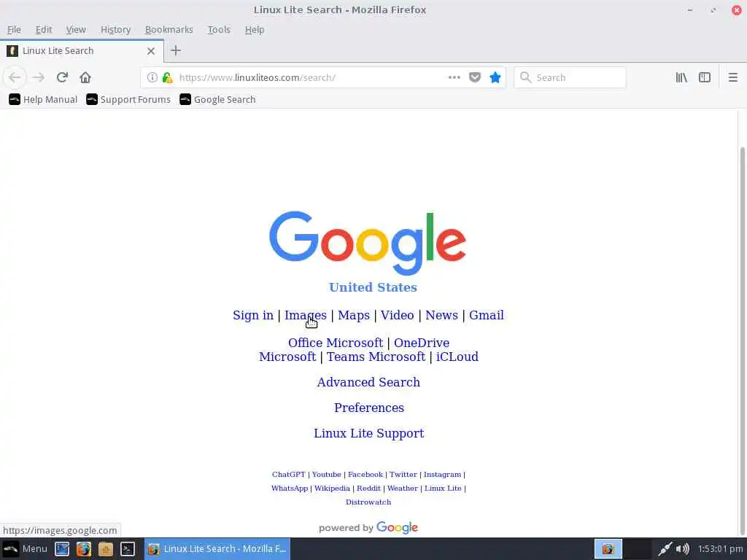The image size is (747, 560).
Task: Open the Tools menu
Action: click(x=219, y=29)
